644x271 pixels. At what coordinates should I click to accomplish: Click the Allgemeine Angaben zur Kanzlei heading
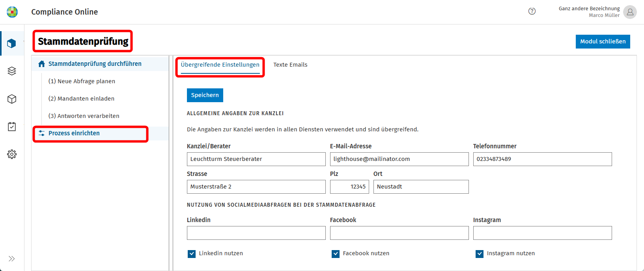click(x=235, y=113)
